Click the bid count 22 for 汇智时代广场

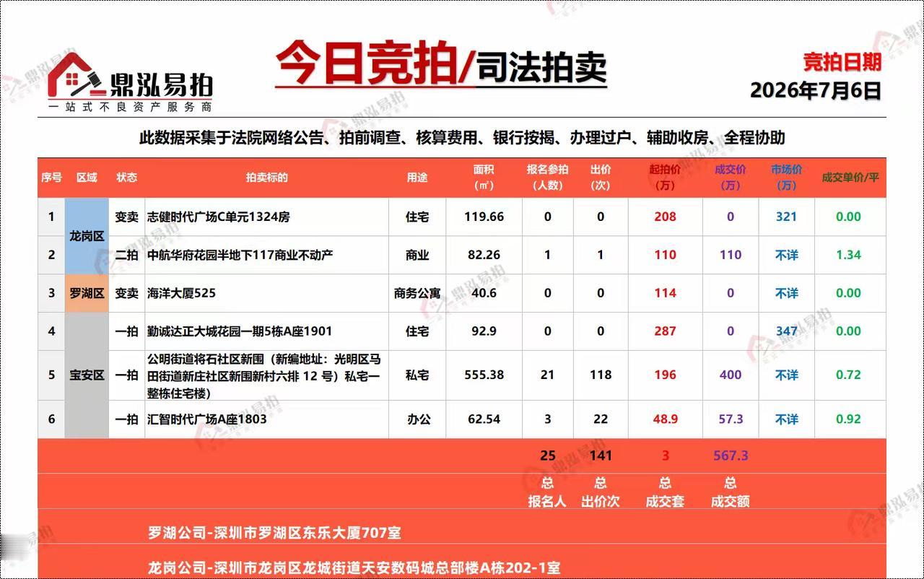click(601, 419)
